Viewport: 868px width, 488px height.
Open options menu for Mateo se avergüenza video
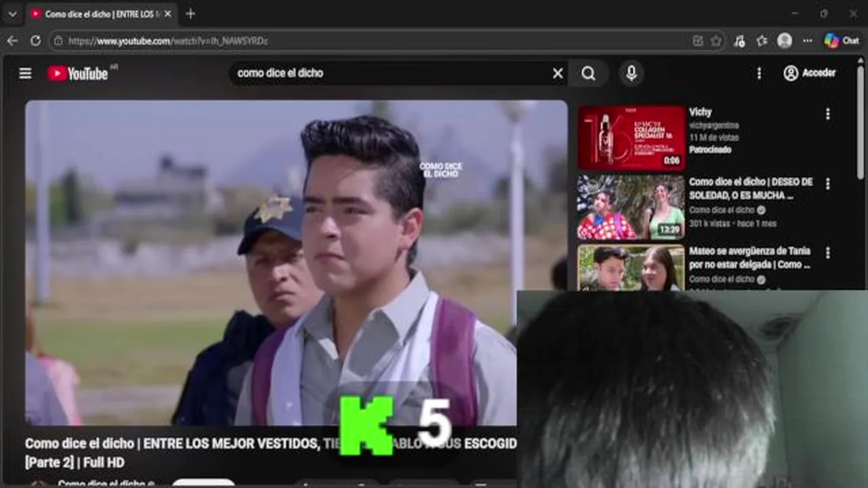pyautogui.click(x=827, y=253)
